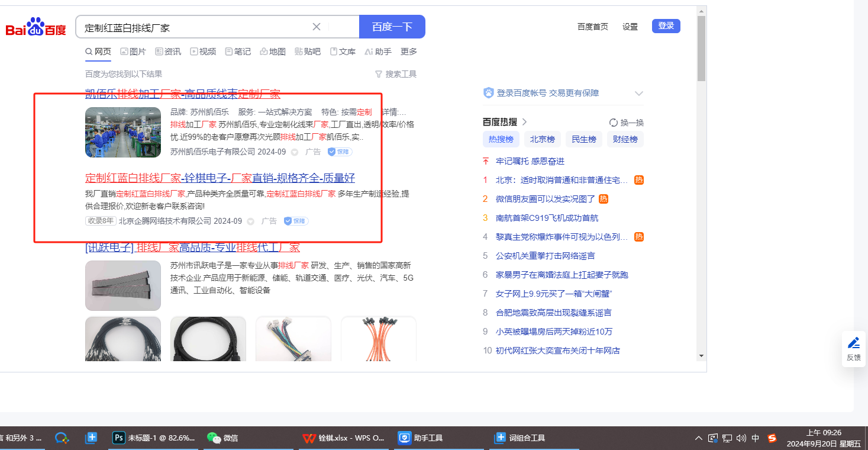Expand the 更多 menu
Image resolution: width=868 pixels, height=450 pixels.
coord(409,52)
